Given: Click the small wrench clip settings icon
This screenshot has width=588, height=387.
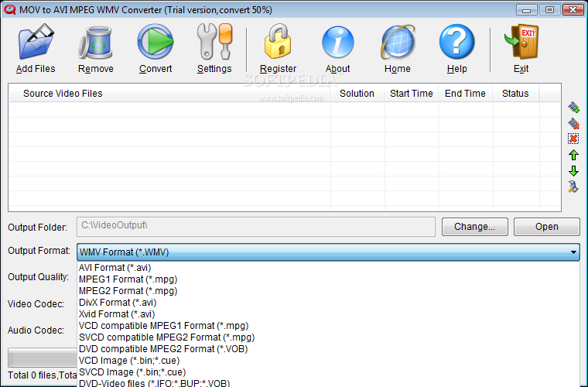Looking at the screenshot, I should click(x=573, y=187).
